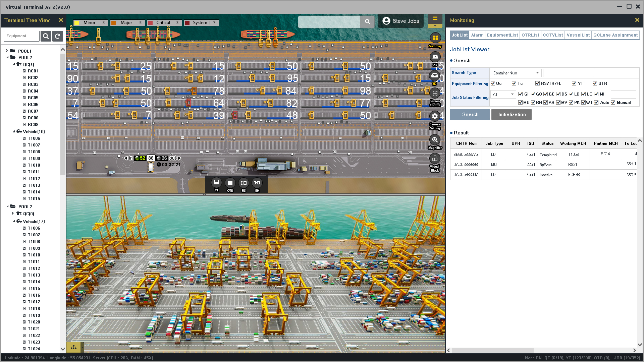Click the Search button in JobList
644x362 pixels.
pyautogui.click(x=470, y=115)
